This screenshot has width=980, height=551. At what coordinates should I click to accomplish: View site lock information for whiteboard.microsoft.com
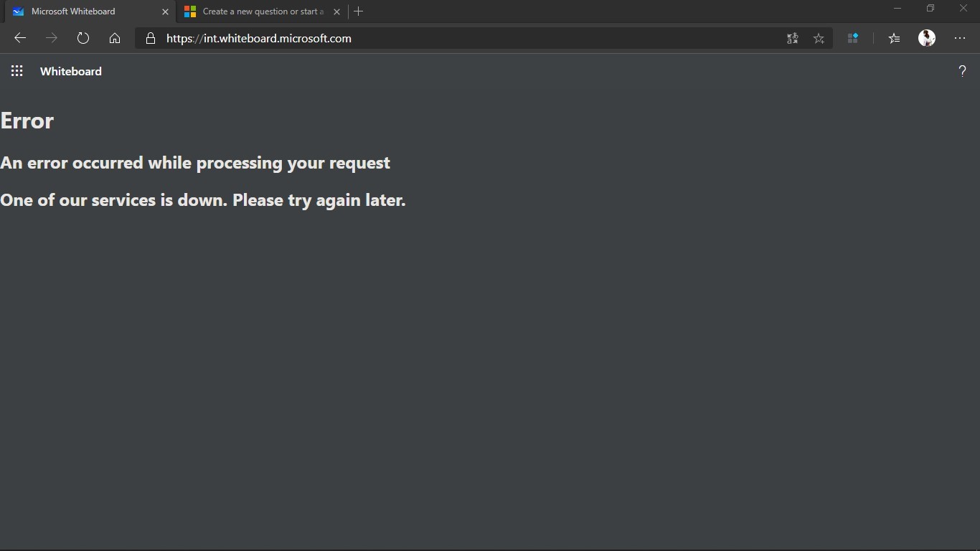point(151,39)
